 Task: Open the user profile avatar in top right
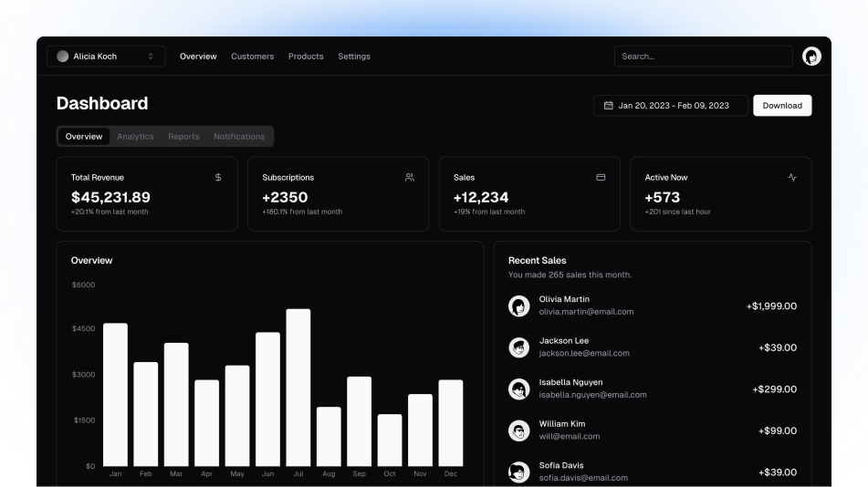point(811,57)
